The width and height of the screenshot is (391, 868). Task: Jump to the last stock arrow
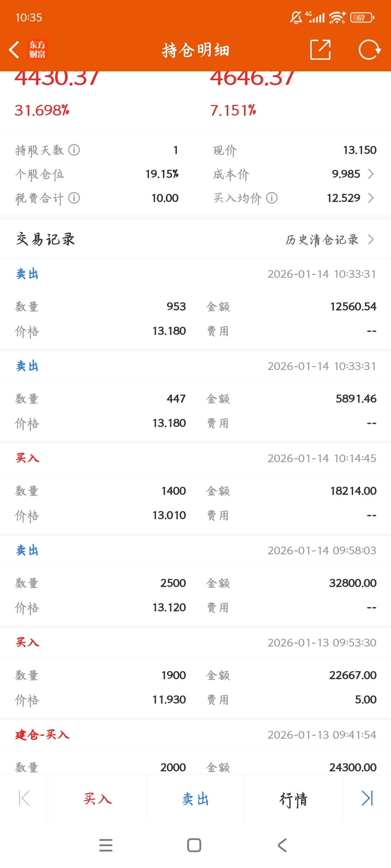tap(367, 798)
